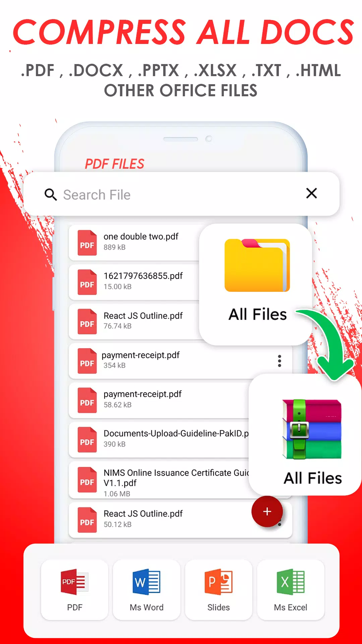Tap the Word W icon in bottom bar

146,582
